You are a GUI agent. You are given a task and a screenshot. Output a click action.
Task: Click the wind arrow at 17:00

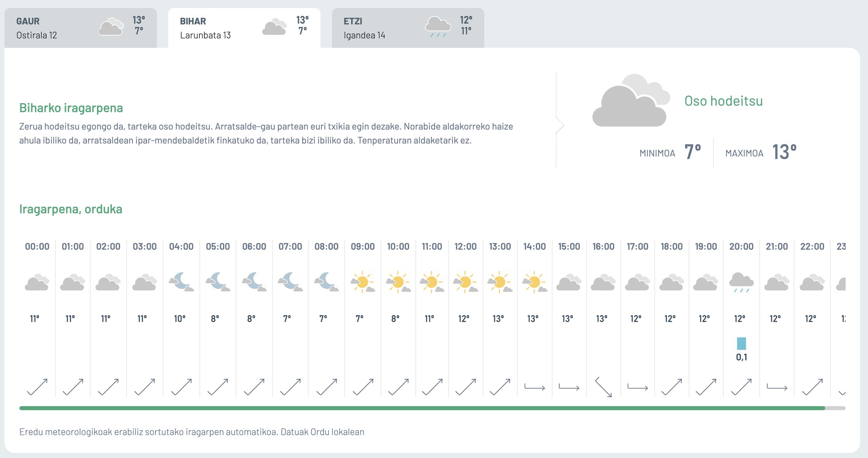point(637,387)
